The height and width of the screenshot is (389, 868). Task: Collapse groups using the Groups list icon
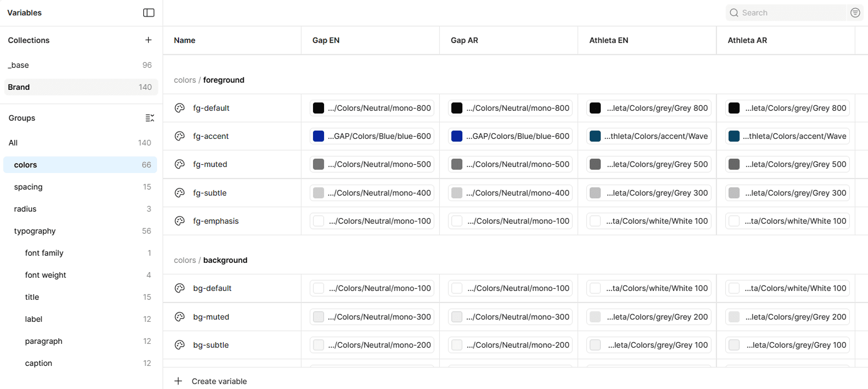(149, 118)
